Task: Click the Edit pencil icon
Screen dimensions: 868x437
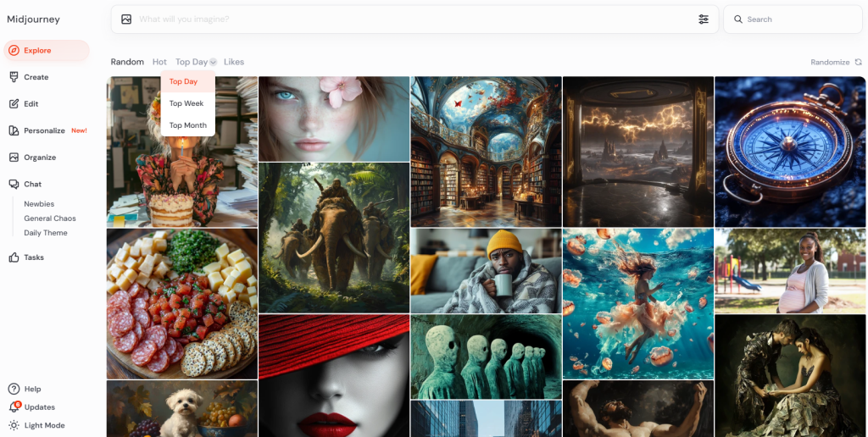Action: coord(14,104)
